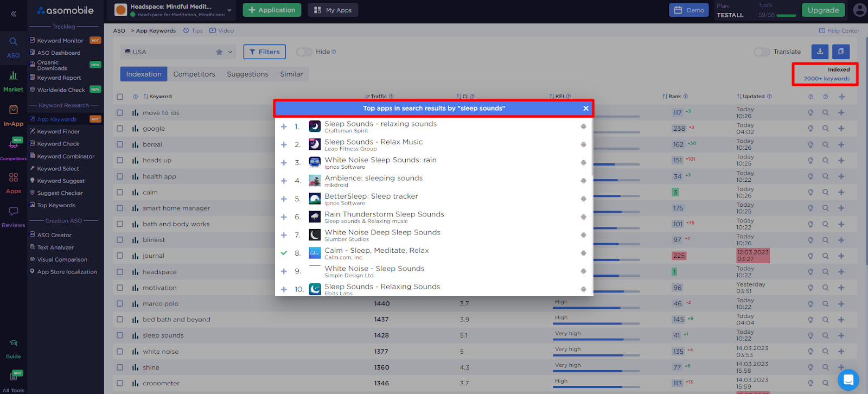Viewport: 868px width, 394px height.
Task: Click the Demo button
Action: pos(689,10)
